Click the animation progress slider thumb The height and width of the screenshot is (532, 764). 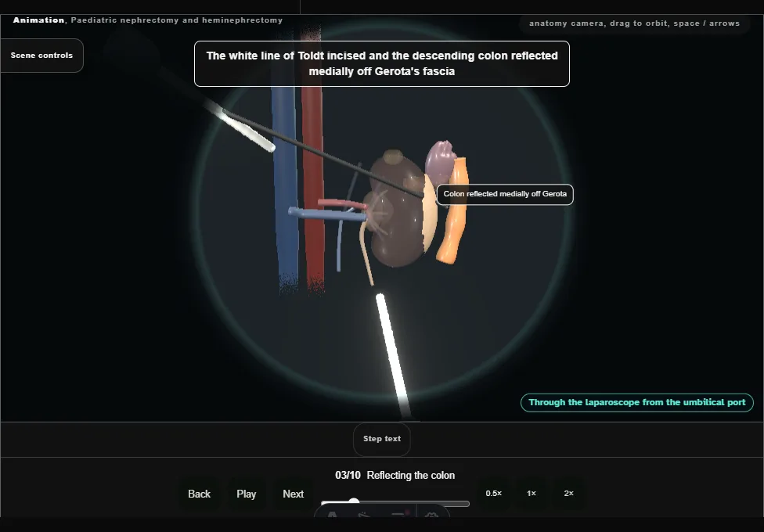[355, 502]
